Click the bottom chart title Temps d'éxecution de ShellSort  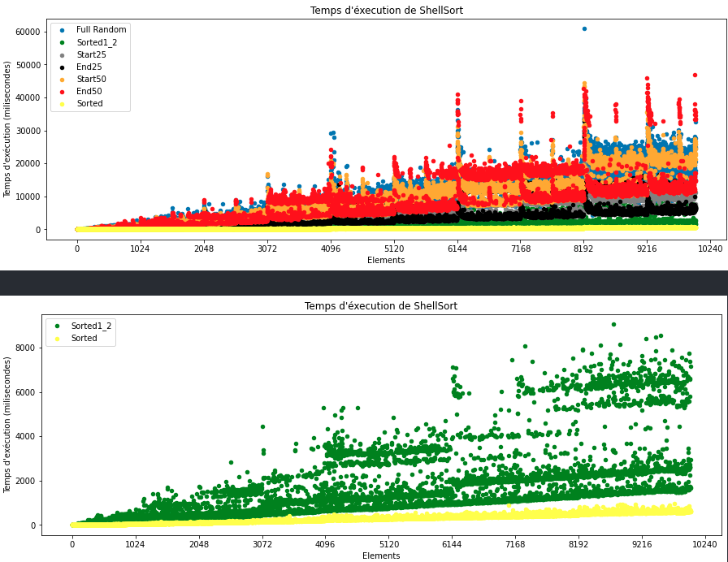(381, 306)
